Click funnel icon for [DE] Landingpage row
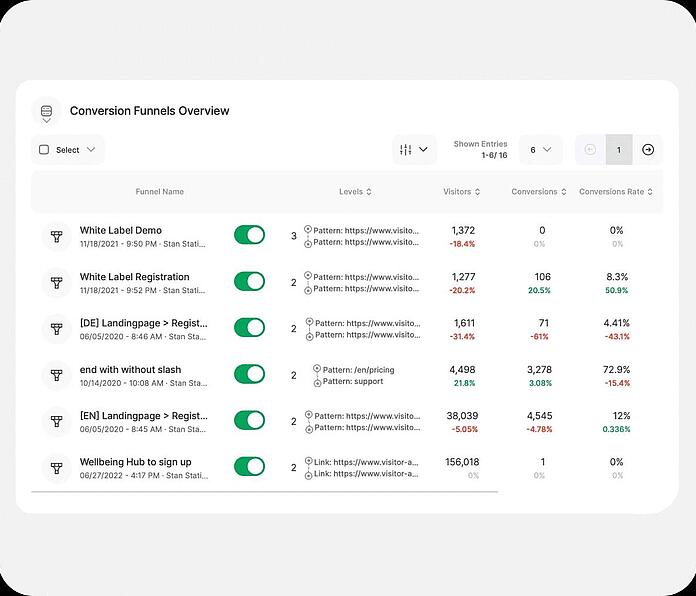696x596 pixels. (56, 329)
